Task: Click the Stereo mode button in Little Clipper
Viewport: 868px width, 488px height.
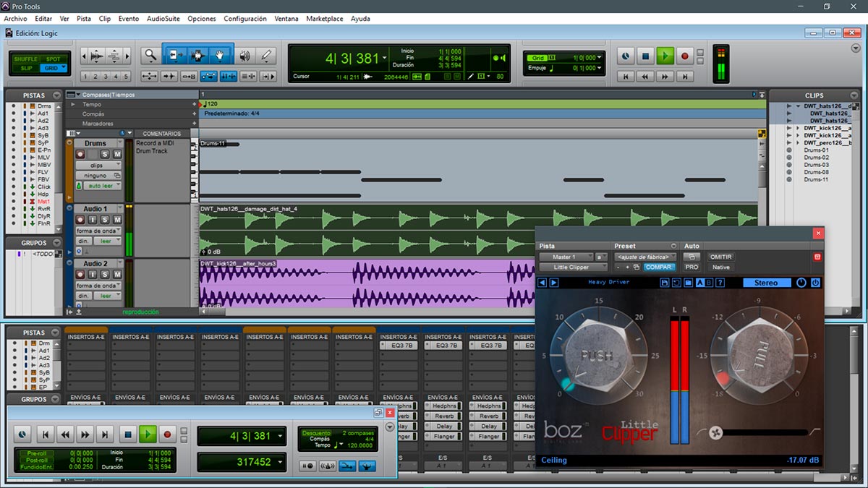Action: coord(767,283)
